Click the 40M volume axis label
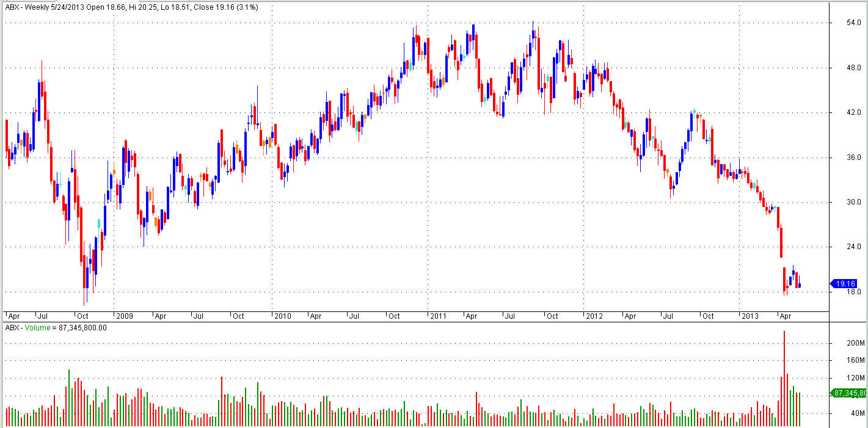The height and width of the screenshot is (428, 868). (857, 413)
